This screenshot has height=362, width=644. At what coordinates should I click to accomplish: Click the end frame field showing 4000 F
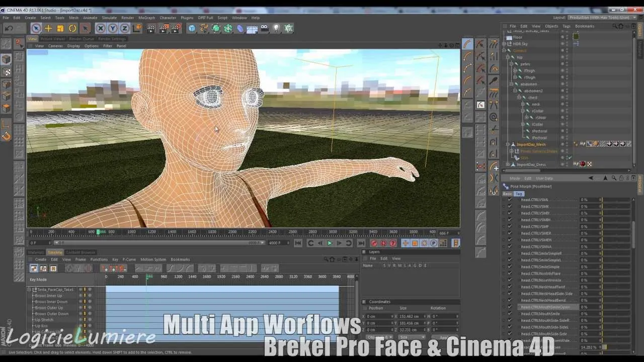tap(278, 243)
